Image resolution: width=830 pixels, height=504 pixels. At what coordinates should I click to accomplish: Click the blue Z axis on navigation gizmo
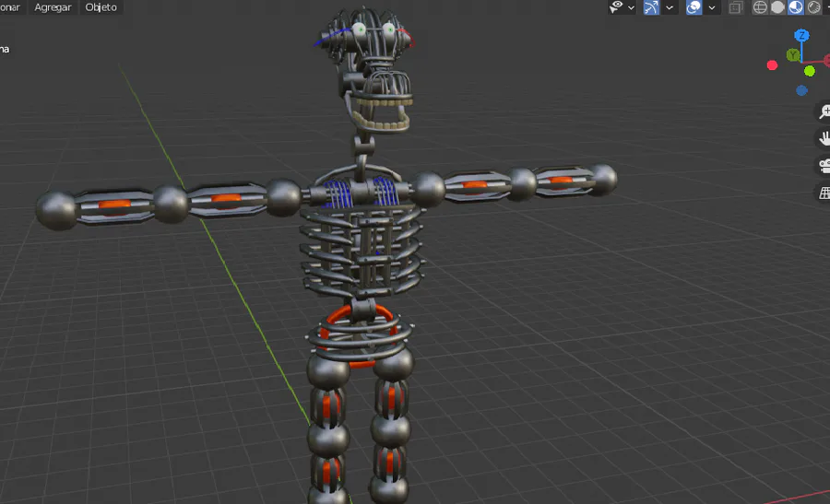(801, 35)
